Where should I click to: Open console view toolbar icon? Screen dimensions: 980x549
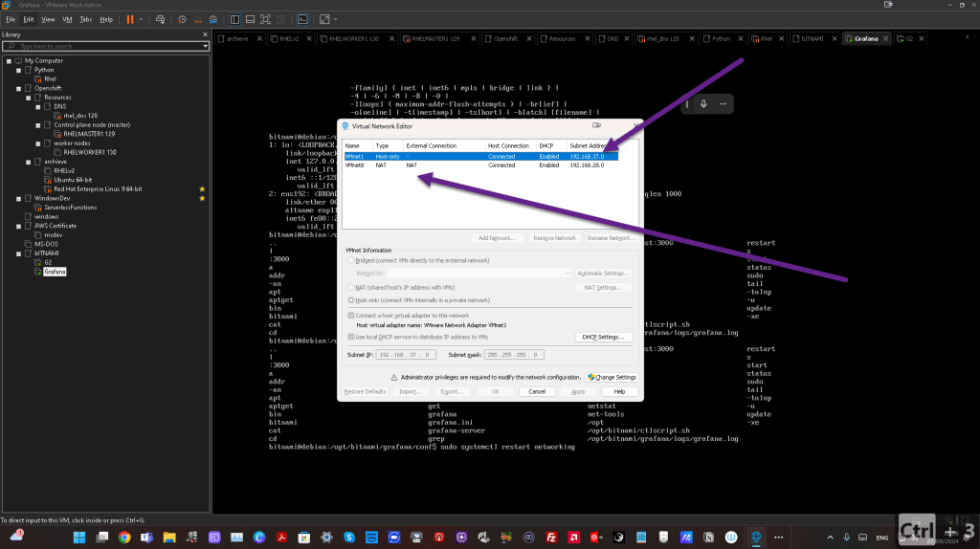pyautogui.click(x=302, y=19)
